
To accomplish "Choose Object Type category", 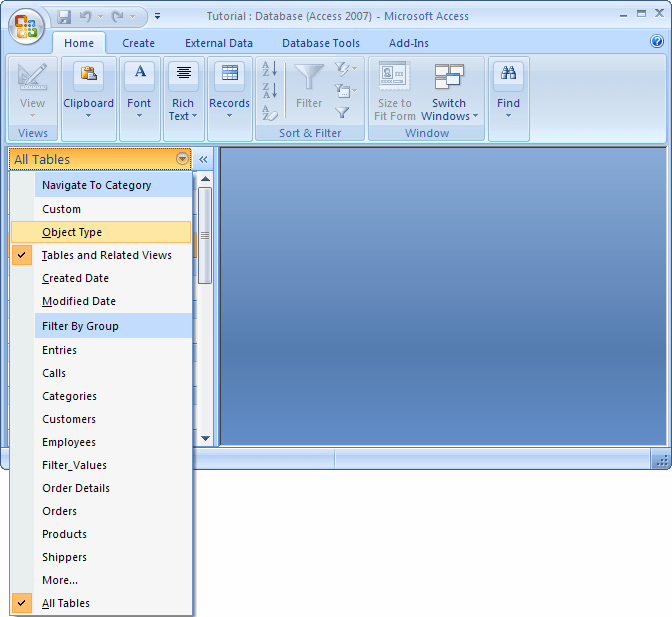I will pos(101,232).
